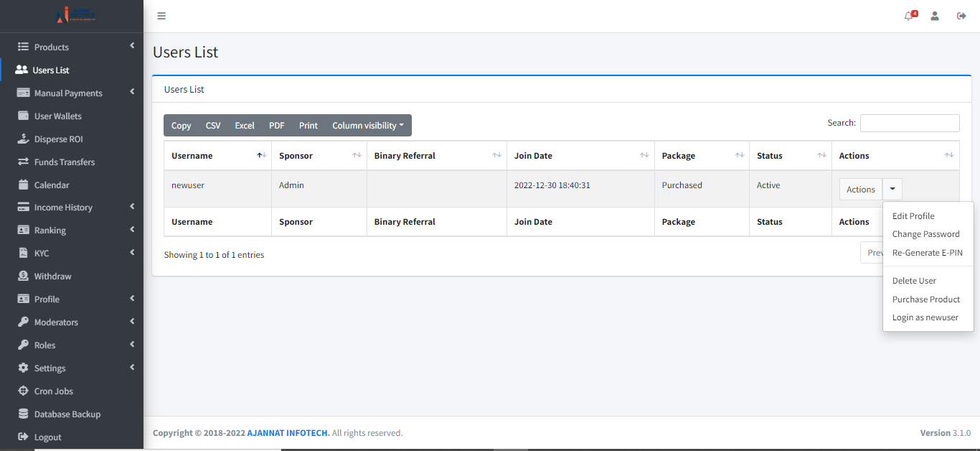This screenshot has height=451, width=980.
Task: Open the Calendar sidebar item
Action: click(52, 185)
